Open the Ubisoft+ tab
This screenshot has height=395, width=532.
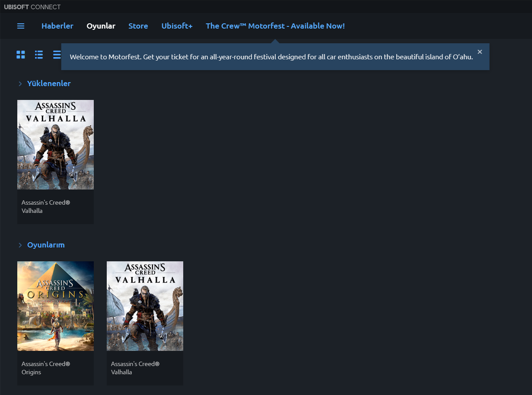[x=177, y=26]
